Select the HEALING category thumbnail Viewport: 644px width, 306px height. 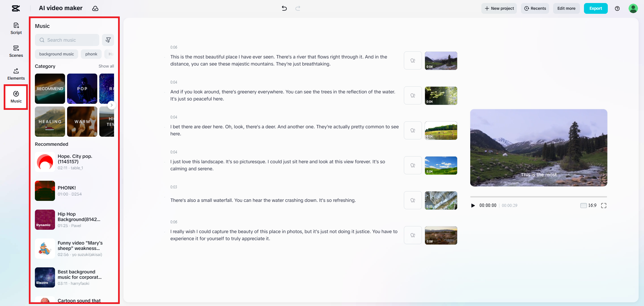pyautogui.click(x=50, y=122)
